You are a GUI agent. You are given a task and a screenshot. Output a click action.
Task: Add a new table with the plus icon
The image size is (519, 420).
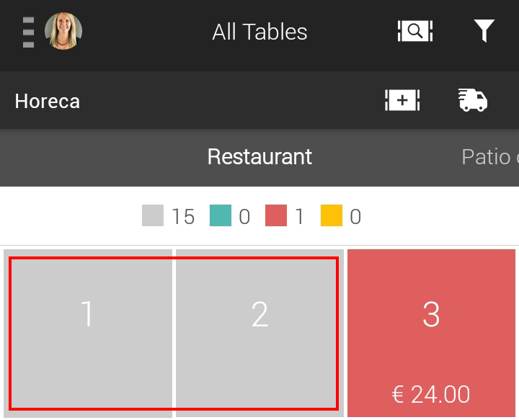[x=402, y=100]
